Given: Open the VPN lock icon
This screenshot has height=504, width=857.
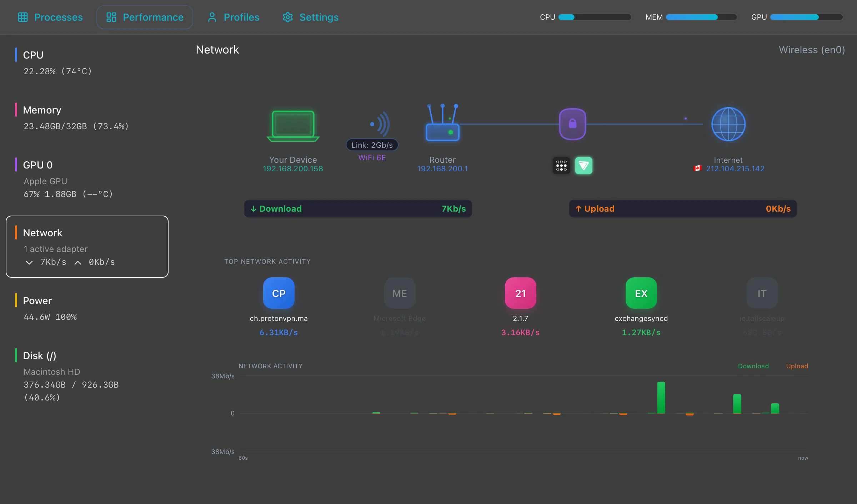Looking at the screenshot, I should pos(572,124).
